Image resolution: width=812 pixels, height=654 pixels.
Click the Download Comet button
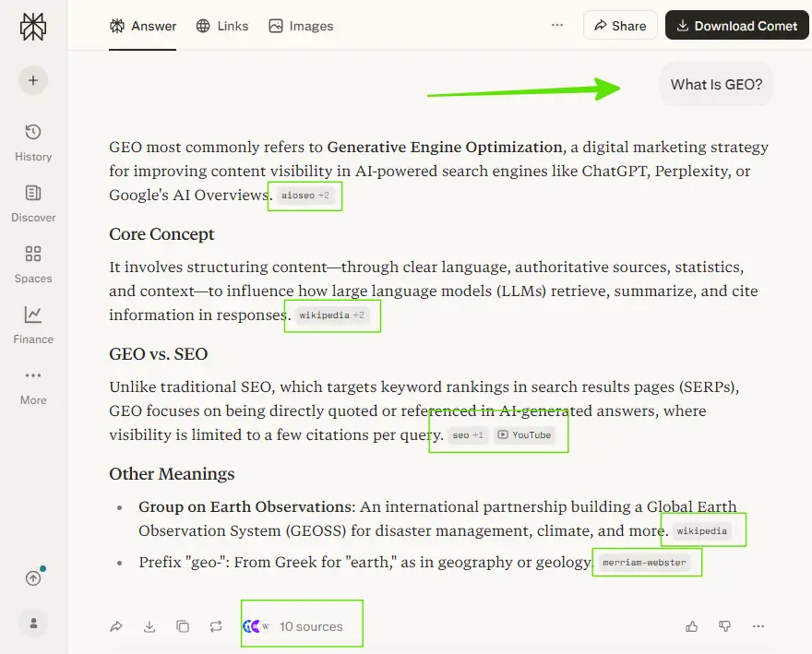tap(736, 25)
